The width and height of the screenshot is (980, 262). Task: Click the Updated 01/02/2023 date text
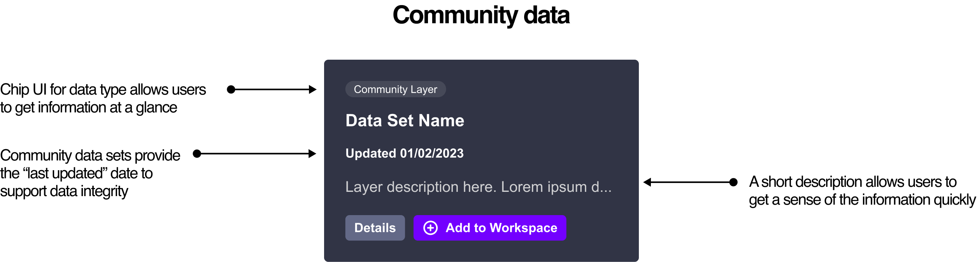tap(404, 153)
